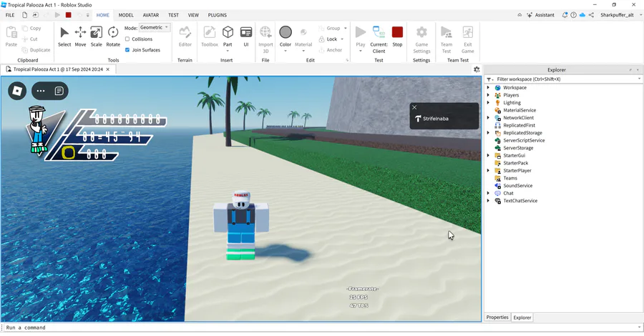Open the Color dropdown arrow
The image size is (644, 336).
click(x=286, y=51)
